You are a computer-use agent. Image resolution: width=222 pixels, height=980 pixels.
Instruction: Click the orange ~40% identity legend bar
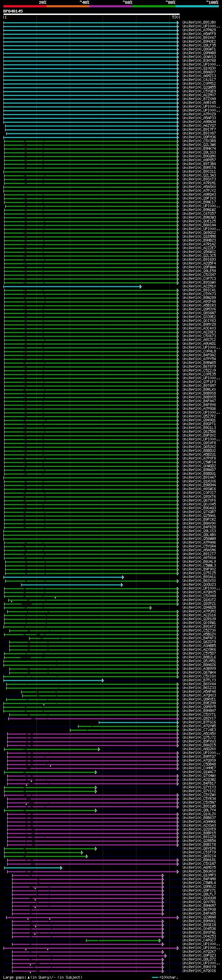click(x=68, y=6)
